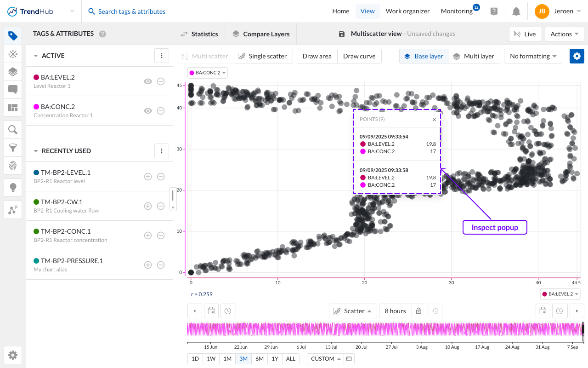Hide the BA:CONC.2 concentration tag
The height and width of the screenshot is (368, 588).
coord(148,111)
